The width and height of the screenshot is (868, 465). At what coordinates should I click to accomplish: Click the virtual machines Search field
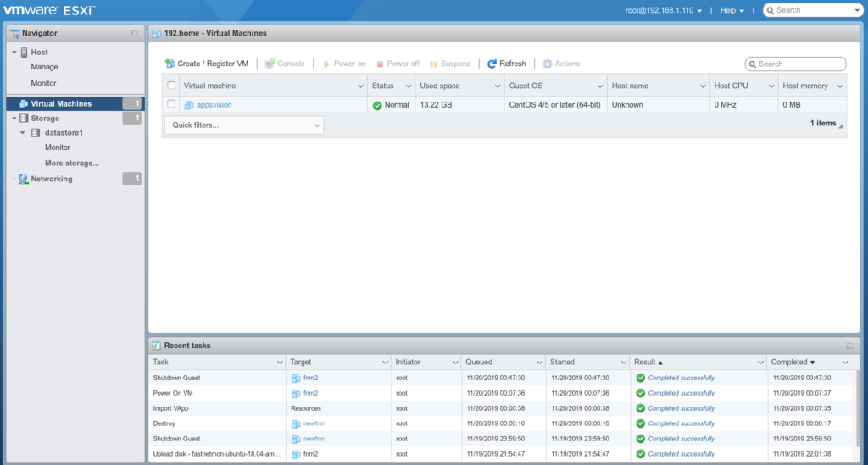click(x=795, y=64)
